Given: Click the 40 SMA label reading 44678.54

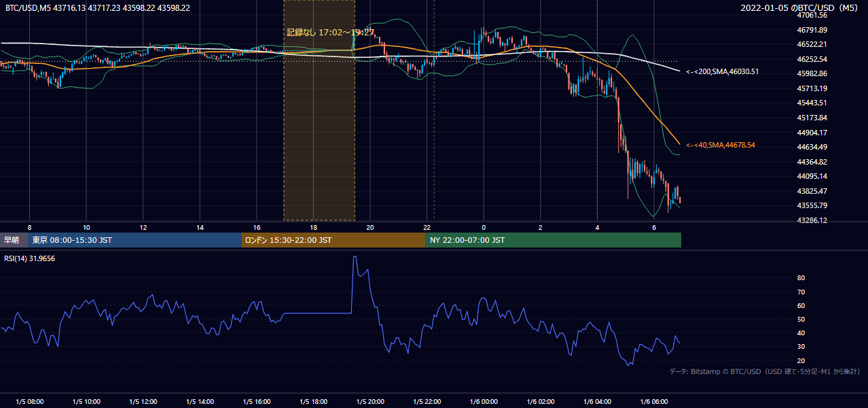Looking at the screenshot, I should pos(721,145).
